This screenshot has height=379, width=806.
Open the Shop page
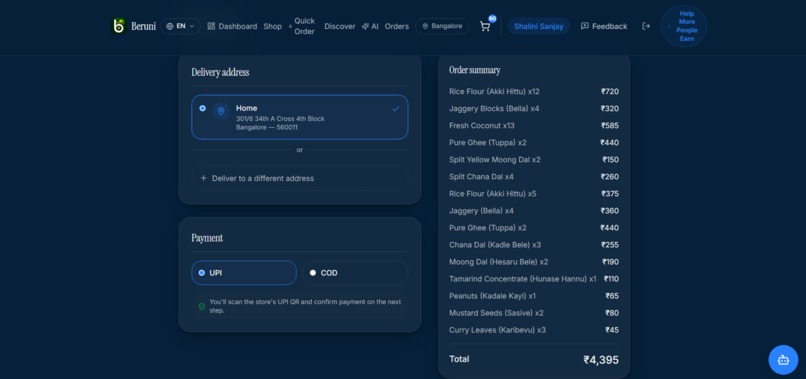pos(272,26)
